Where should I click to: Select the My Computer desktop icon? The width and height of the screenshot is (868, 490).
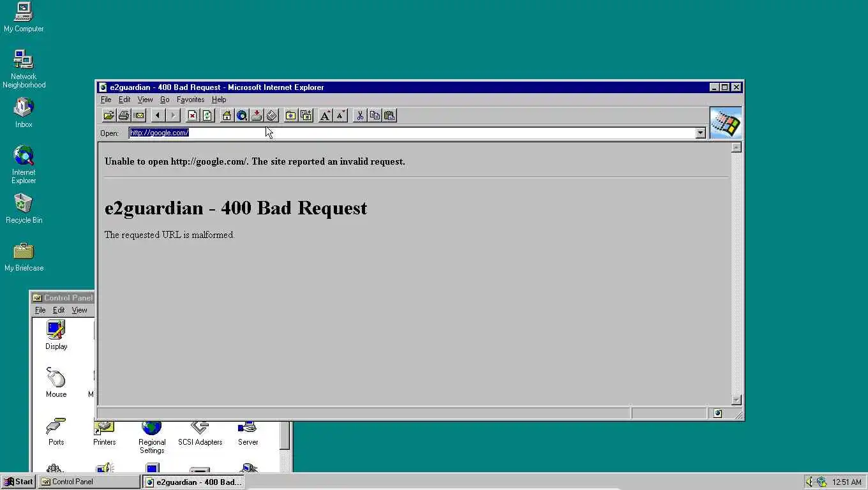click(24, 17)
